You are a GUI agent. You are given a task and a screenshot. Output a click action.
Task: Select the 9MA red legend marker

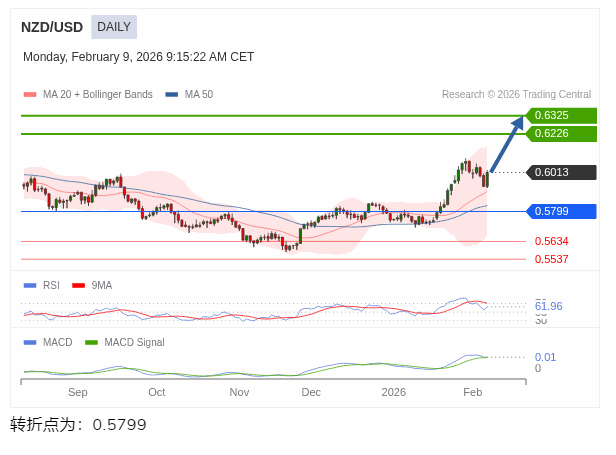pyautogui.click(x=78, y=285)
